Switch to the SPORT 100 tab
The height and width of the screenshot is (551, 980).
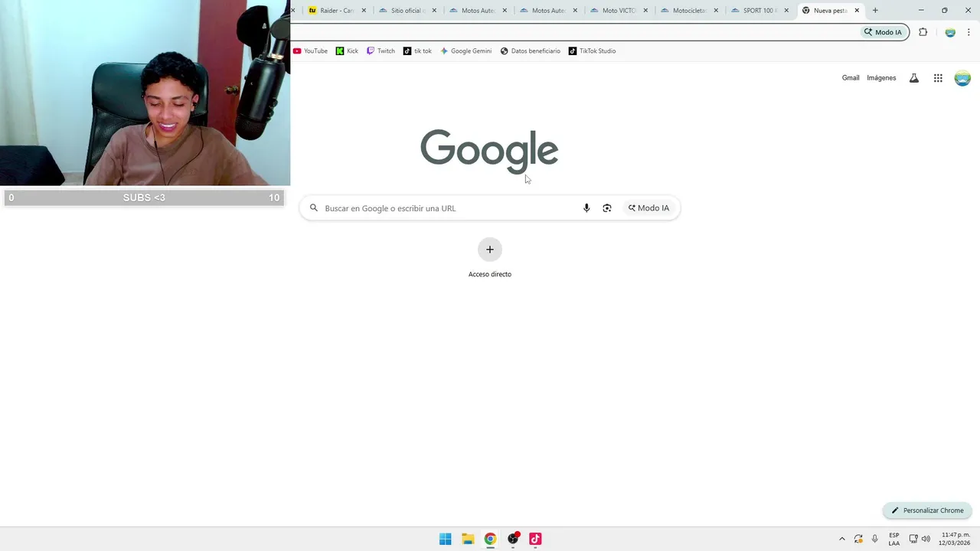pyautogui.click(x=760, y=11)
